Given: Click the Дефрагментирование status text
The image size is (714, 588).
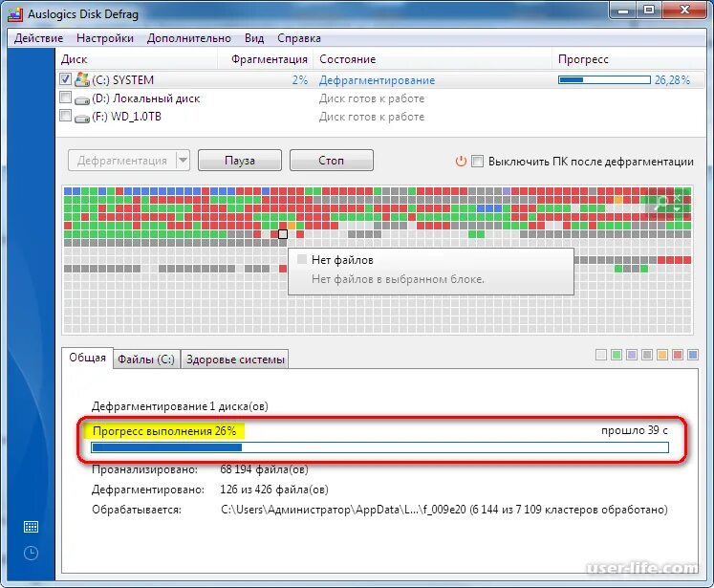Looking at the screenshot, I should coord(377,80).
